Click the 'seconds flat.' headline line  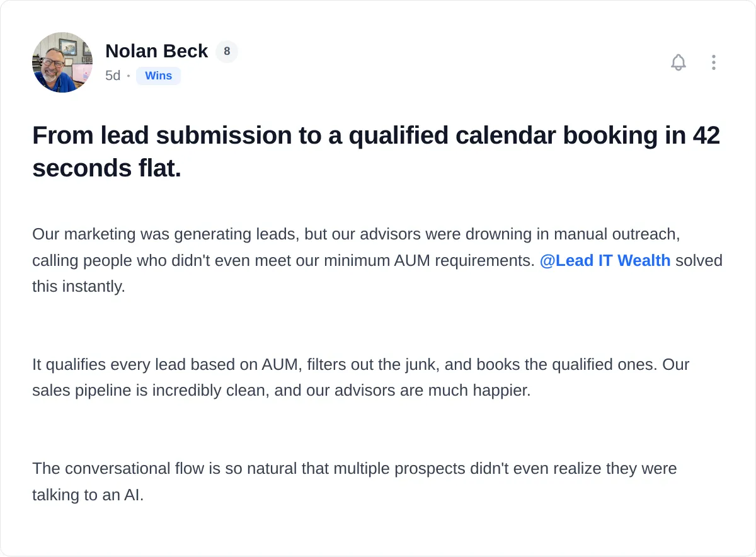(106, 168)
